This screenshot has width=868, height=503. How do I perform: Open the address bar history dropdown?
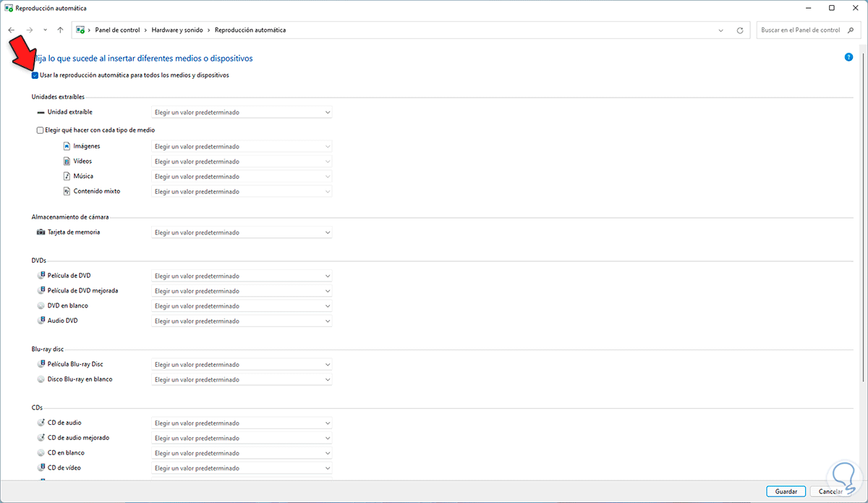(721, 30)
